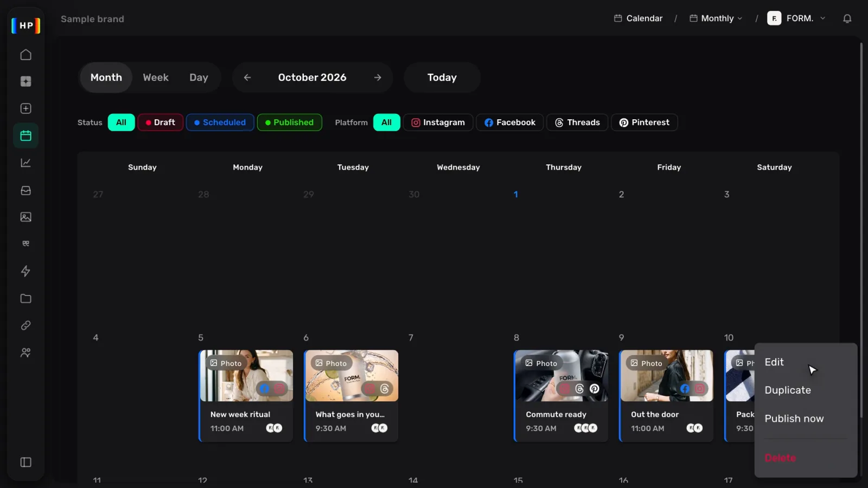Open the Out the door post card

pos(666,396)
